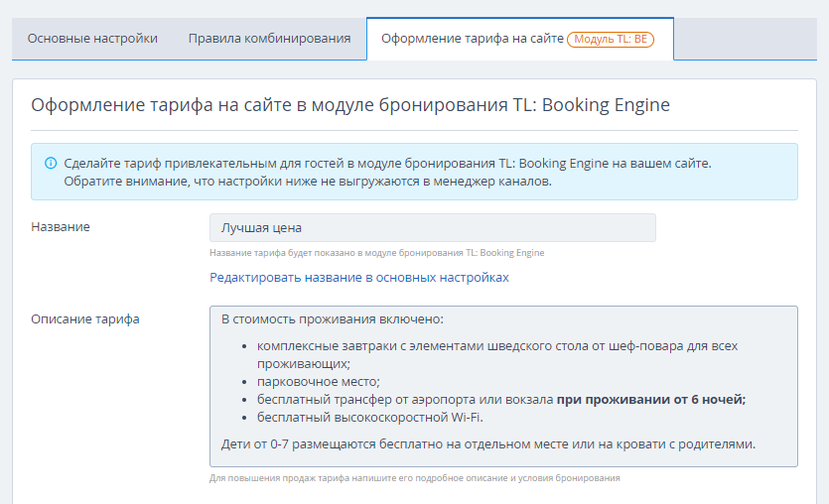Click the Название field with Лучшая цена
This screenshot has height=504, width=829.
(x=433, y=228)
